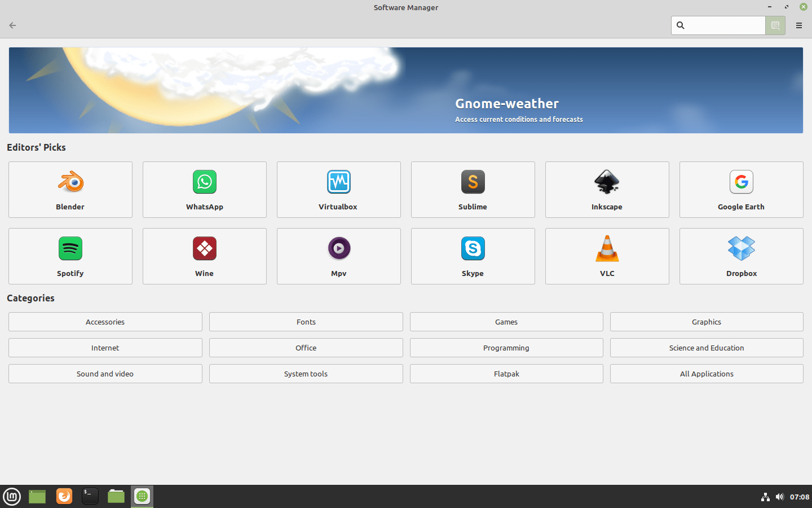Click the search magnifier icon
Screen dimensions: 812x508
(x=681, y=25)
